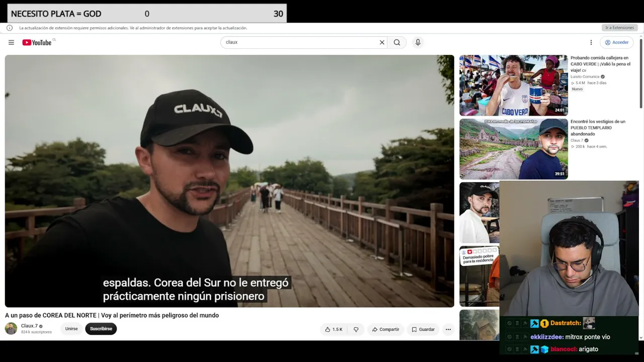Open the 'Demasiado pobre para la residencia' thumbnail

479,276
